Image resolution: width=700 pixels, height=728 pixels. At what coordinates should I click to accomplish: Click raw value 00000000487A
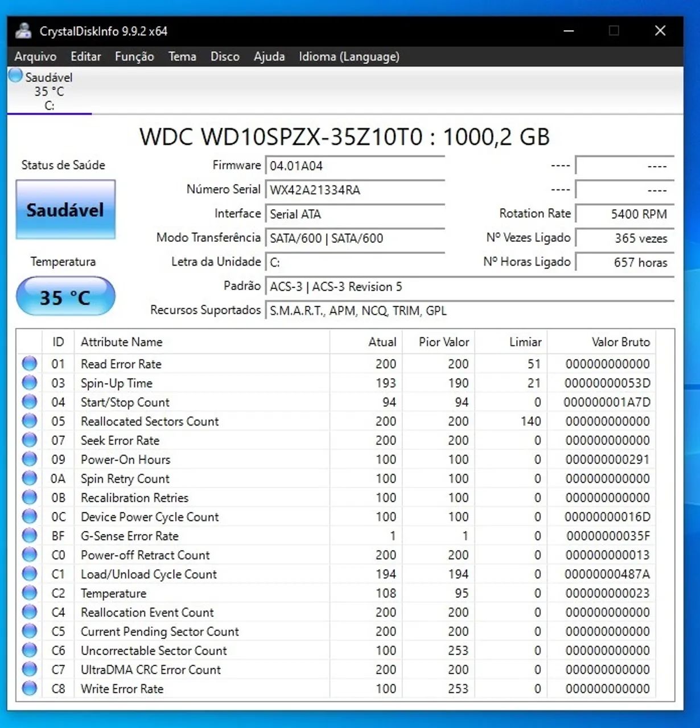pyautogui.click(x=607, y=574)
